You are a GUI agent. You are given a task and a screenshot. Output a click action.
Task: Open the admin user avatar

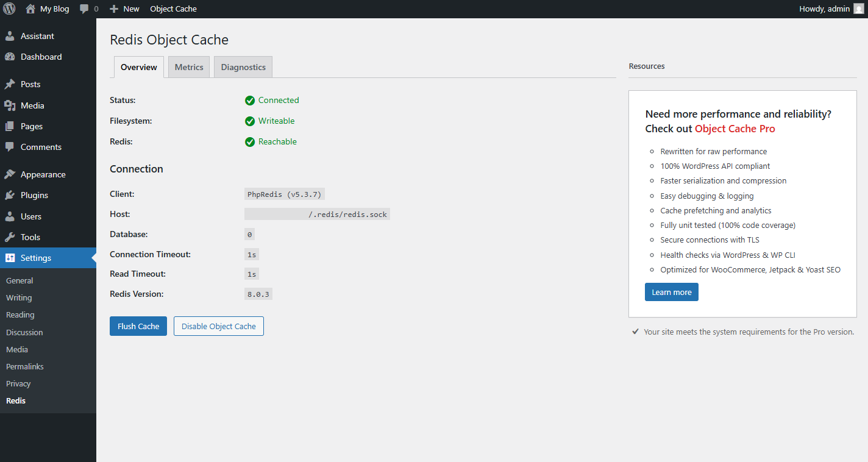pyautogui.click(x=858, y=9)
